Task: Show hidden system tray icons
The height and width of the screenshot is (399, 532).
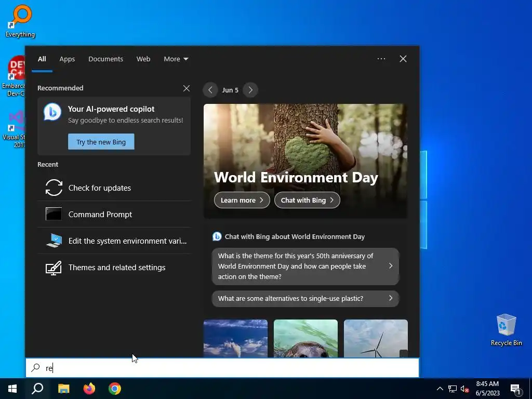Action: click(440, 389)
